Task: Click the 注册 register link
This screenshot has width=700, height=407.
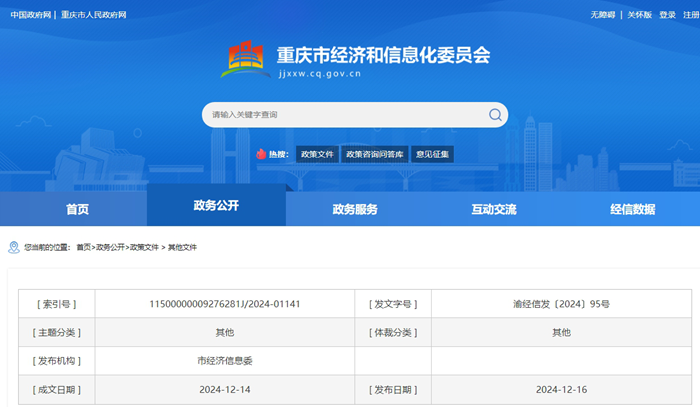Action: [691, 15]
